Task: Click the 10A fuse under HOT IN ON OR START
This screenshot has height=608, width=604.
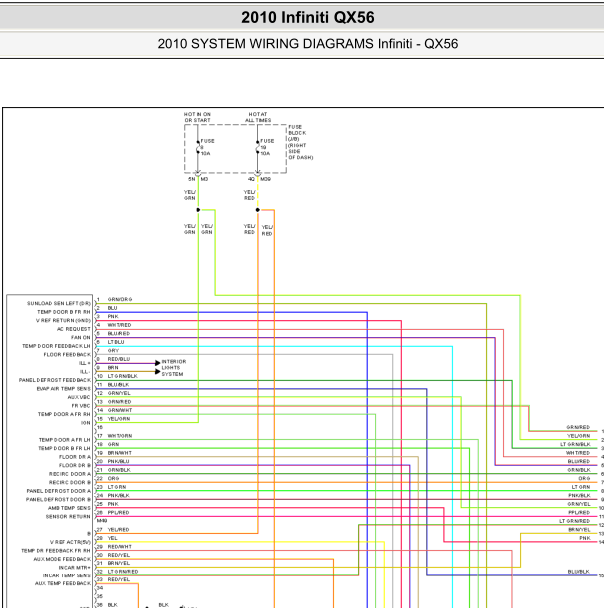Action: tap(198, 147)
